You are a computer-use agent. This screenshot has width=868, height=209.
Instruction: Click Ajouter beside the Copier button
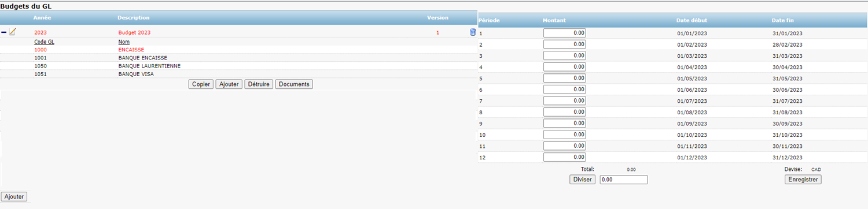pos(229,84)
